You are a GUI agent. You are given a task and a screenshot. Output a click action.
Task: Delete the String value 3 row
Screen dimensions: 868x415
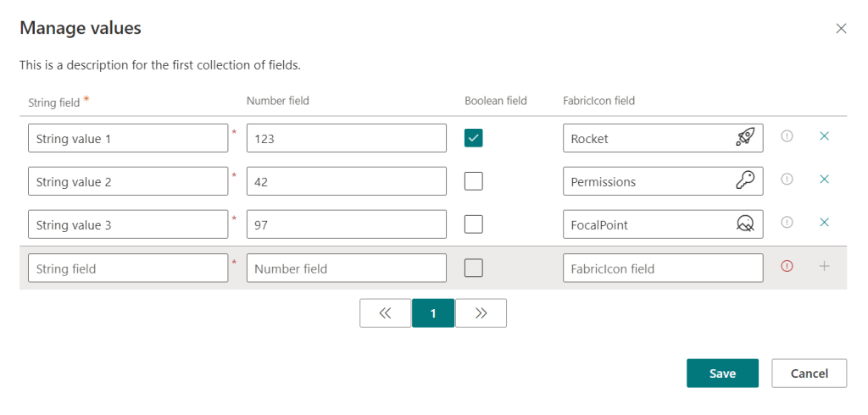tap(824, 222)
